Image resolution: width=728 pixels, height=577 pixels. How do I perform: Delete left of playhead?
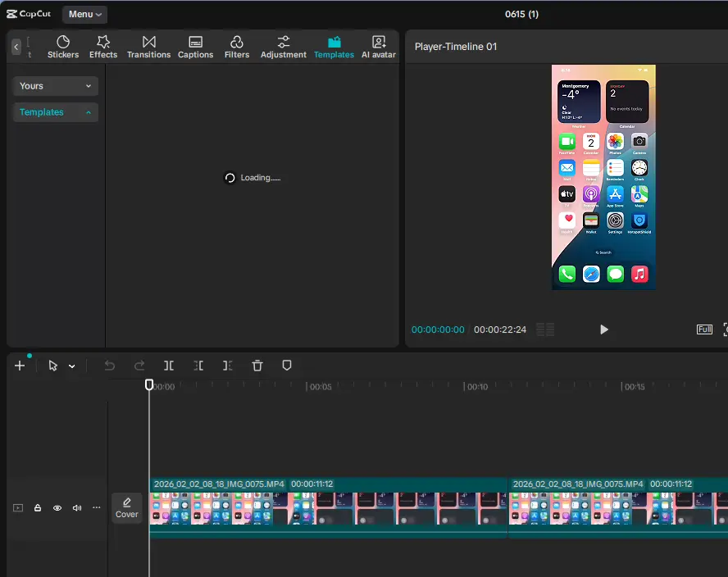198,366
